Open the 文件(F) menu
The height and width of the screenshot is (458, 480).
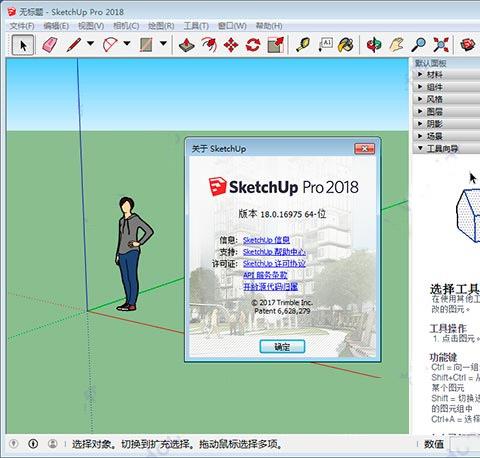pyautogui.click(x=22, y=26)
